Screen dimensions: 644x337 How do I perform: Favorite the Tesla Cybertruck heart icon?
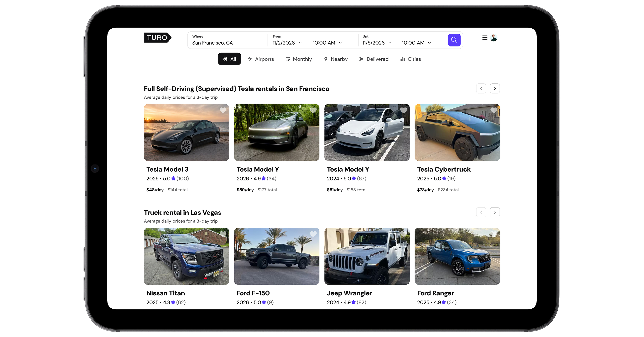click(493, 110)
